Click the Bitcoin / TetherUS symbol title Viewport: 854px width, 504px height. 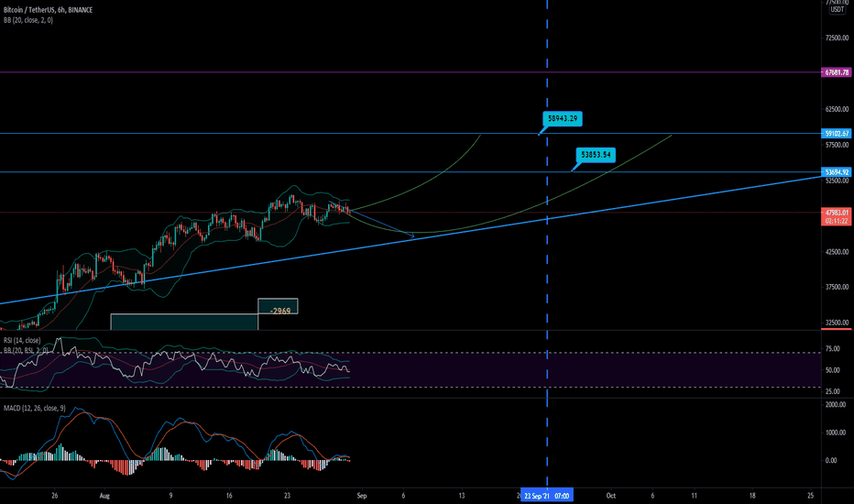[x=48, y=10]
